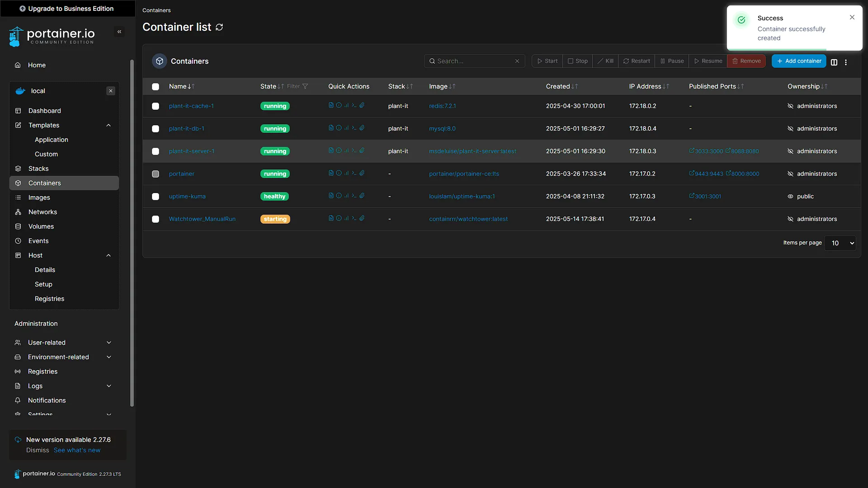Collapse the Templates section
This screenshot has width=868, height=488.
[x=108, y=125]
